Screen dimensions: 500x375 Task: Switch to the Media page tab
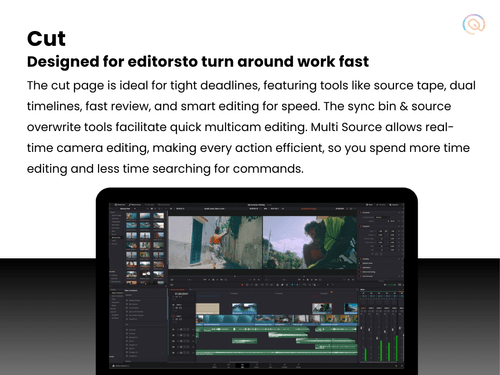pyautogui.click(x=214, y=365)
